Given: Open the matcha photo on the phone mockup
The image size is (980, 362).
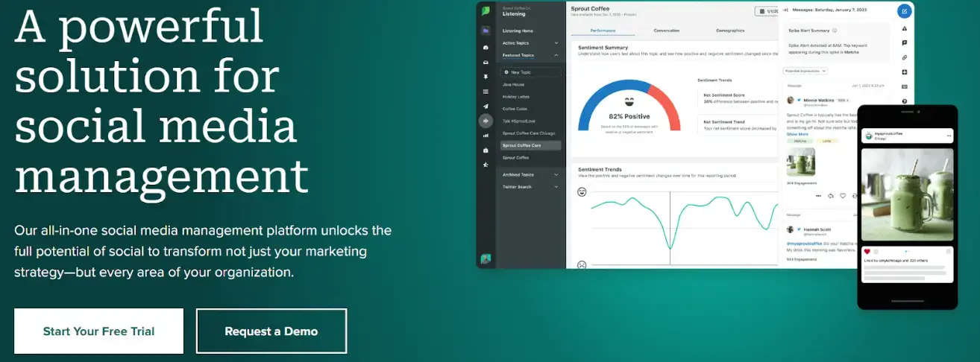Looking at the screenshot, I should click(x=907, y=196).
